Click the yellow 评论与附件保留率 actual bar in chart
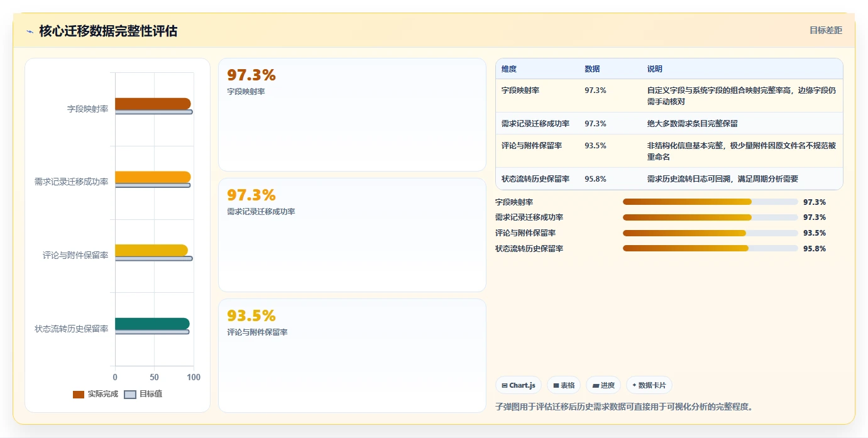Image resolution: width=868 pixels, height=438 pixels. coord(151,250)
